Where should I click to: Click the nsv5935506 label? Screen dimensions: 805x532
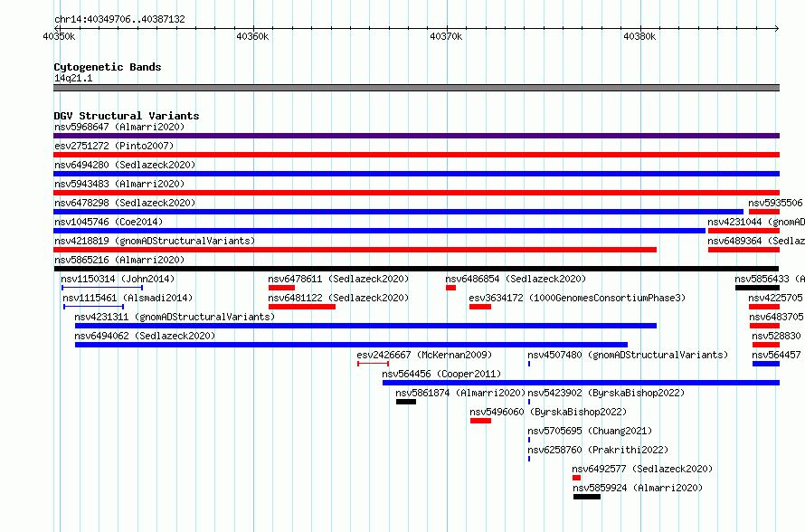pyautogui.click(x=775, y=203)
